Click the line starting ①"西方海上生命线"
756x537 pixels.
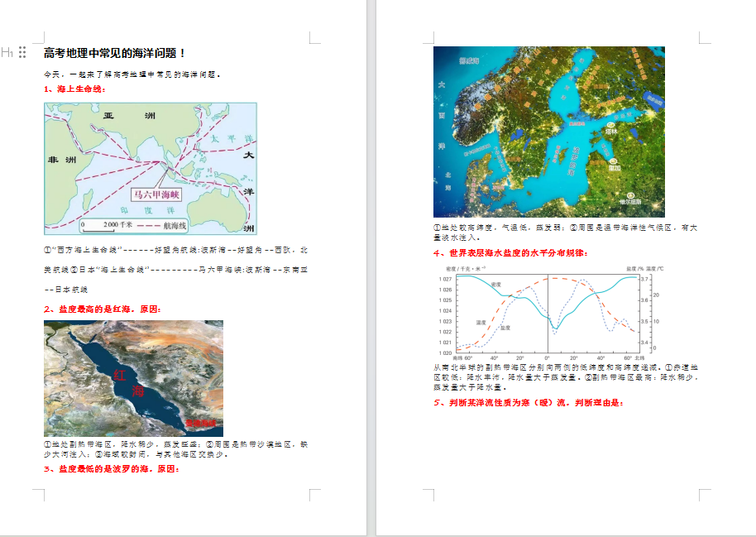175,250
